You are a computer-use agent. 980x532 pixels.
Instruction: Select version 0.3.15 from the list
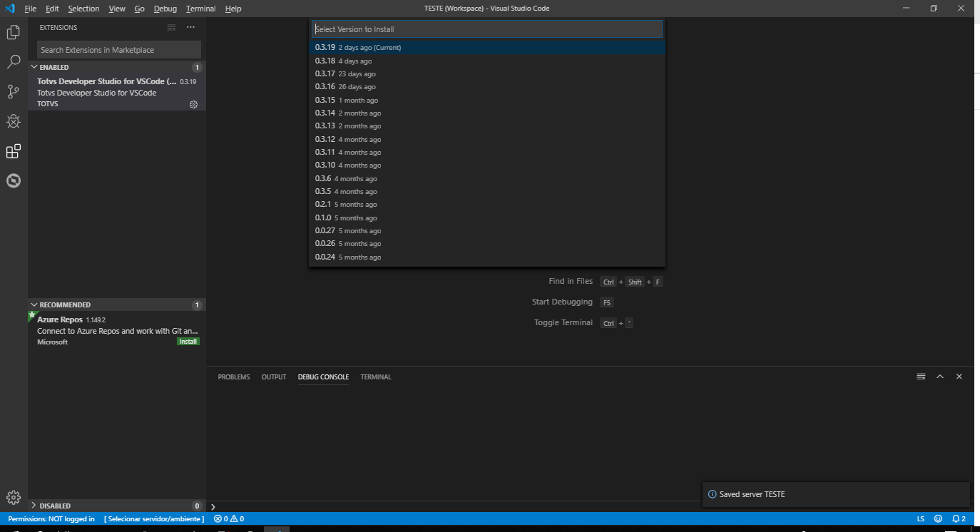point(487,100)
